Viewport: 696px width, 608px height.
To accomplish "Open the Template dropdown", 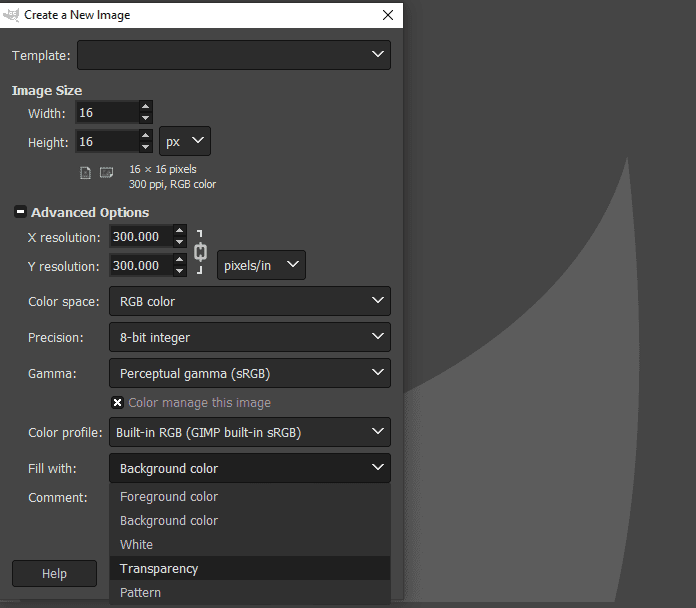I will pos(234,55).
